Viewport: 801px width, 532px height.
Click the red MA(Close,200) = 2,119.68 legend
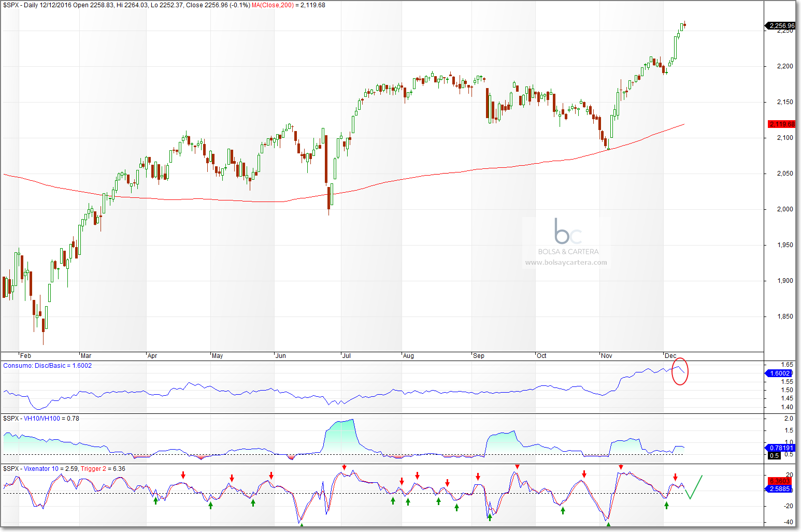pyautogui.click(x=289, y=5)
